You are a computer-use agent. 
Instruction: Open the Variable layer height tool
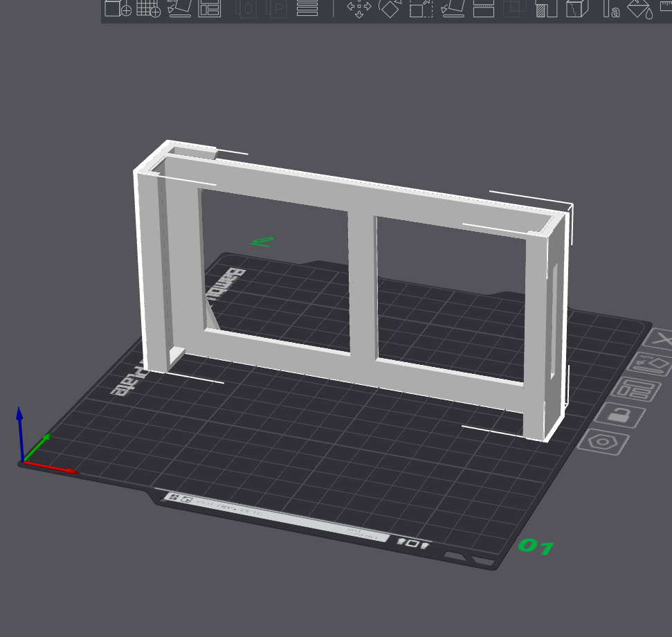click(x=307, y=8)
